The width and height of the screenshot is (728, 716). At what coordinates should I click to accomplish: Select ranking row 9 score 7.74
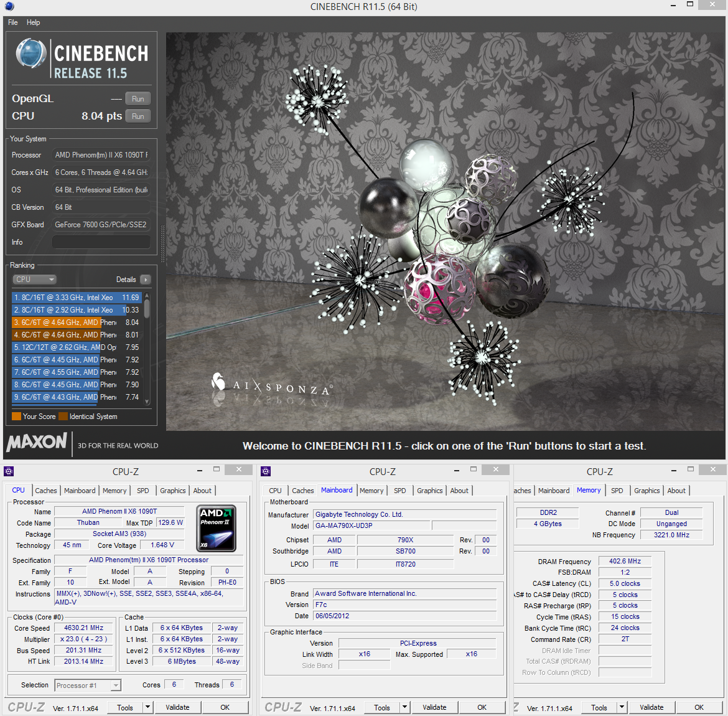click(77, 397)
